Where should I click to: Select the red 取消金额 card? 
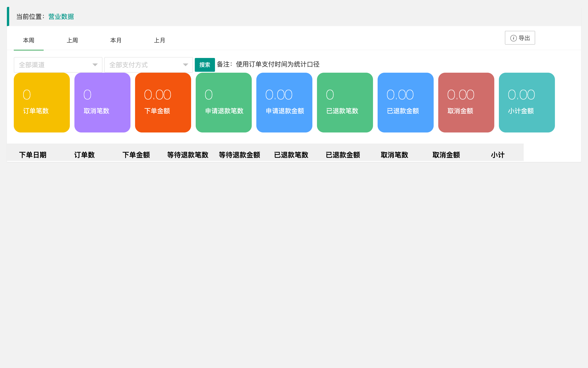click(466, 103)
